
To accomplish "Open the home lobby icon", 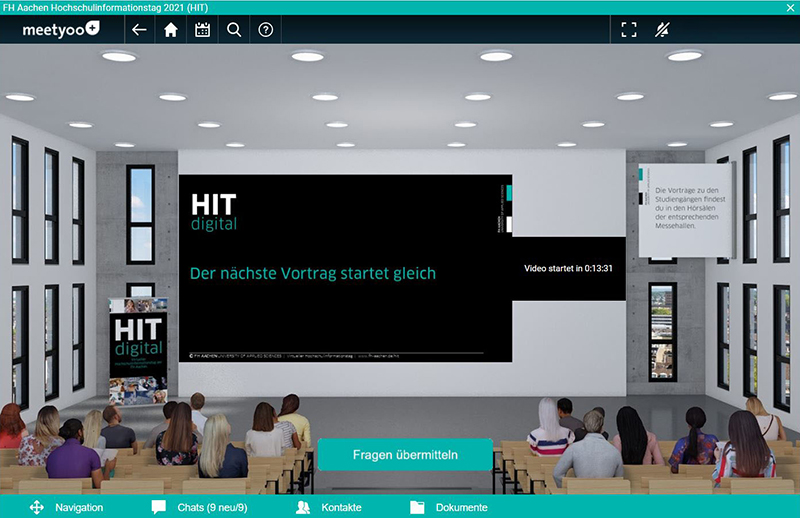I will (x=171, y=30).
